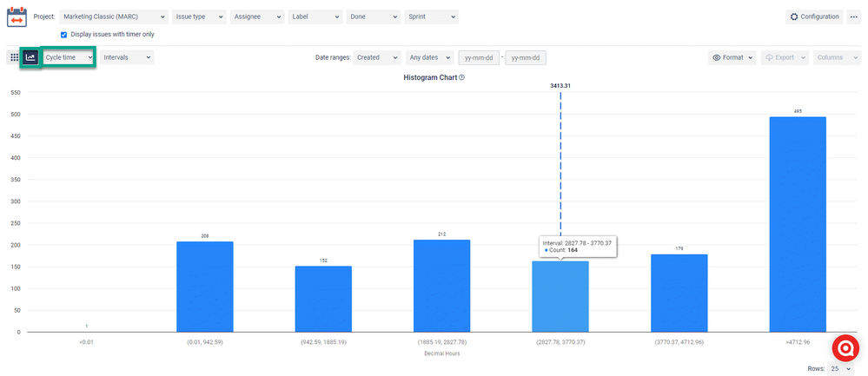Focus the end date yy-mm-dd field

526,57
